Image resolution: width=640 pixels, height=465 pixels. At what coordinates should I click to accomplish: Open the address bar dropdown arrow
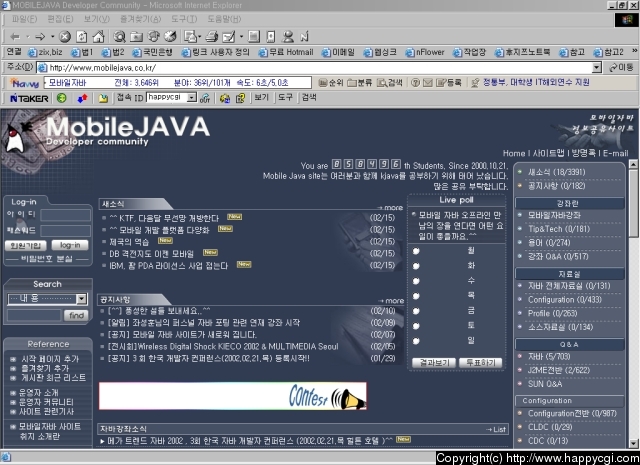[597, 68]
